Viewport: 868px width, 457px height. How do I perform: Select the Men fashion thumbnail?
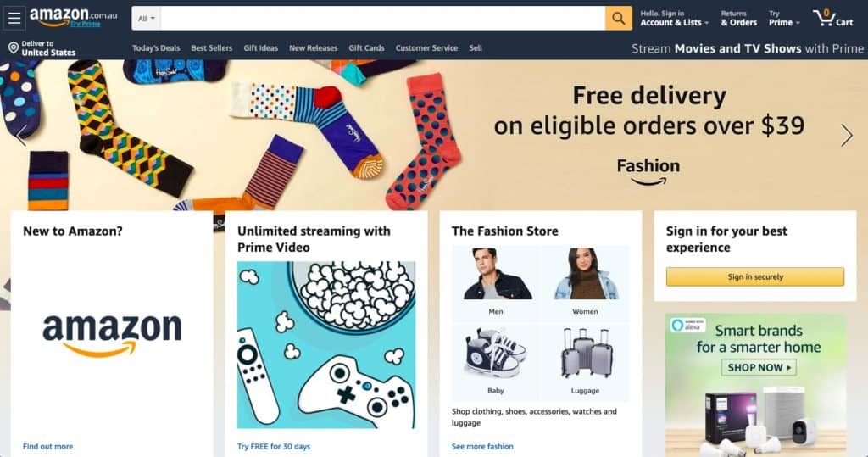coord(496,282)
